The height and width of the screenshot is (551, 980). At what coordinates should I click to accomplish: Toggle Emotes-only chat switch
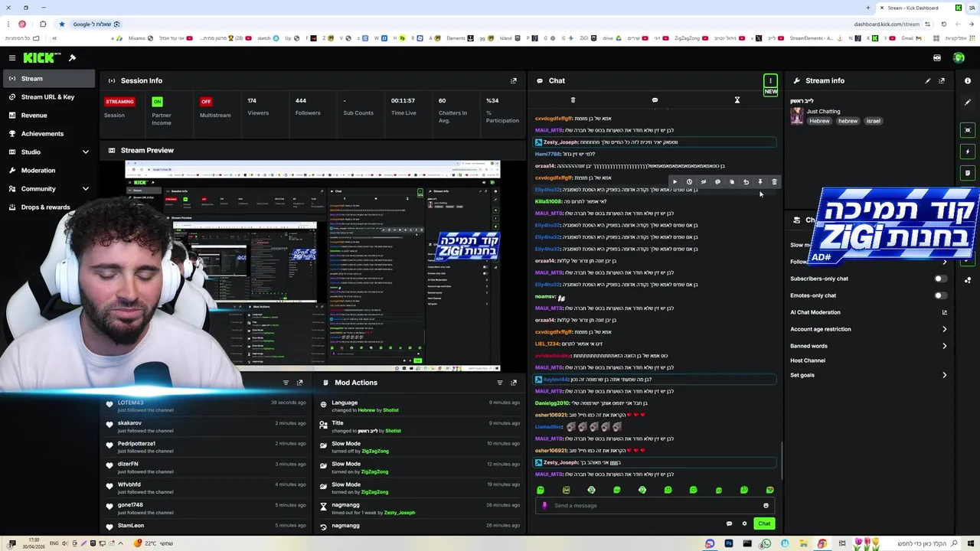click(x=941, y=295)
